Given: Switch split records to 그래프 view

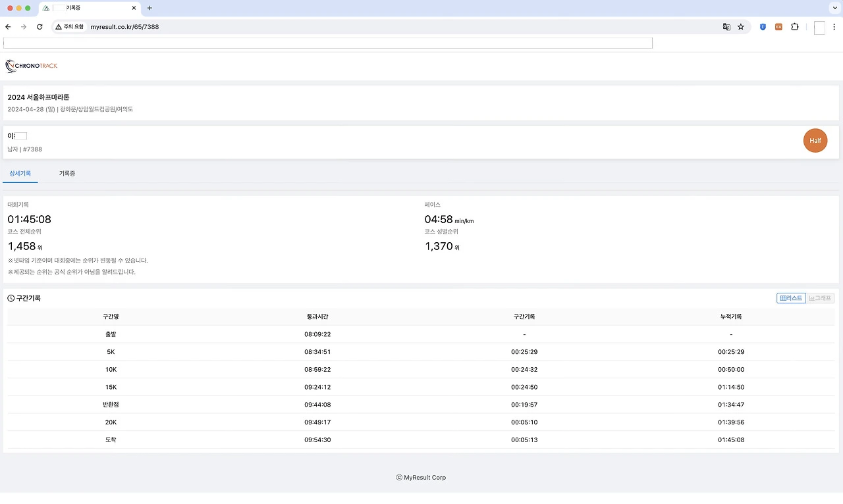Looking at the screenshot, I should (820, 298).
